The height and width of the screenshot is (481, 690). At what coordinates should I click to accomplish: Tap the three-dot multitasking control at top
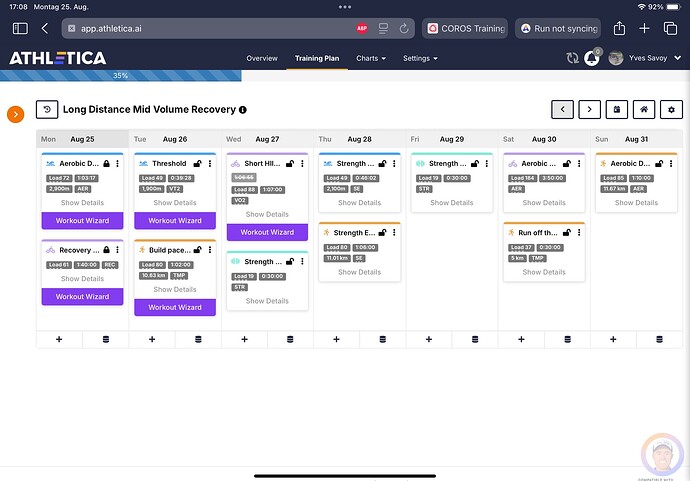click(x=345, y=7)
